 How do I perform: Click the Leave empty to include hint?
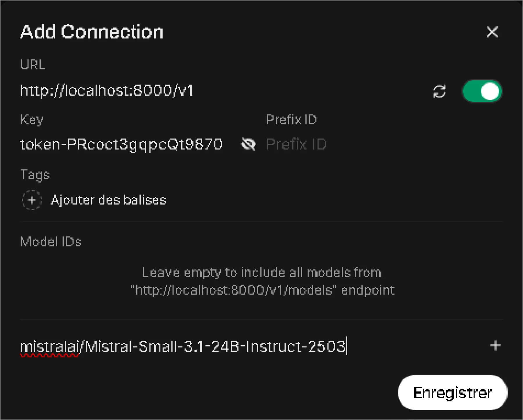tap(262, 281)
